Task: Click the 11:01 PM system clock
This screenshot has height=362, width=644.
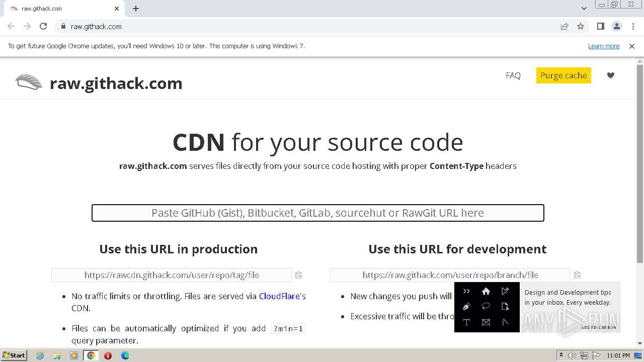Action: (x=618, y=355)
